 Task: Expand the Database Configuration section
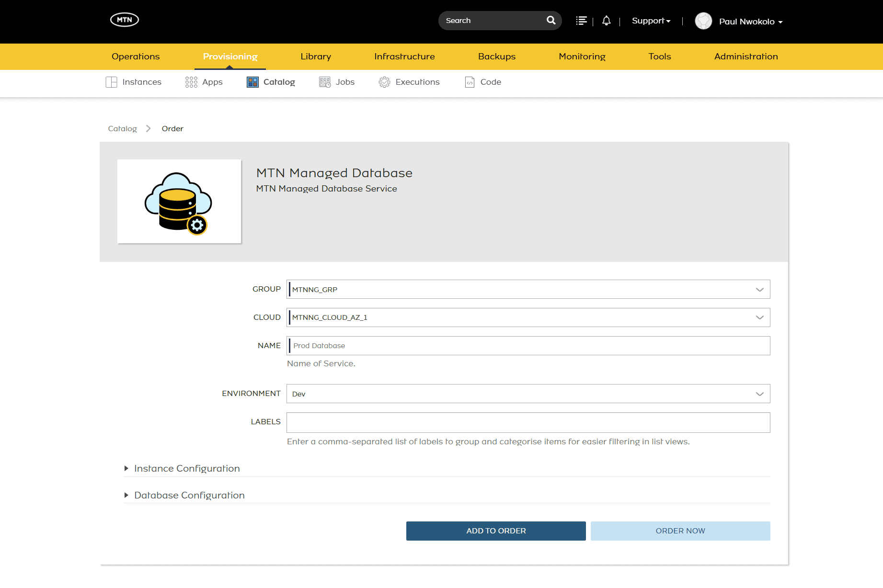(184, 495)
